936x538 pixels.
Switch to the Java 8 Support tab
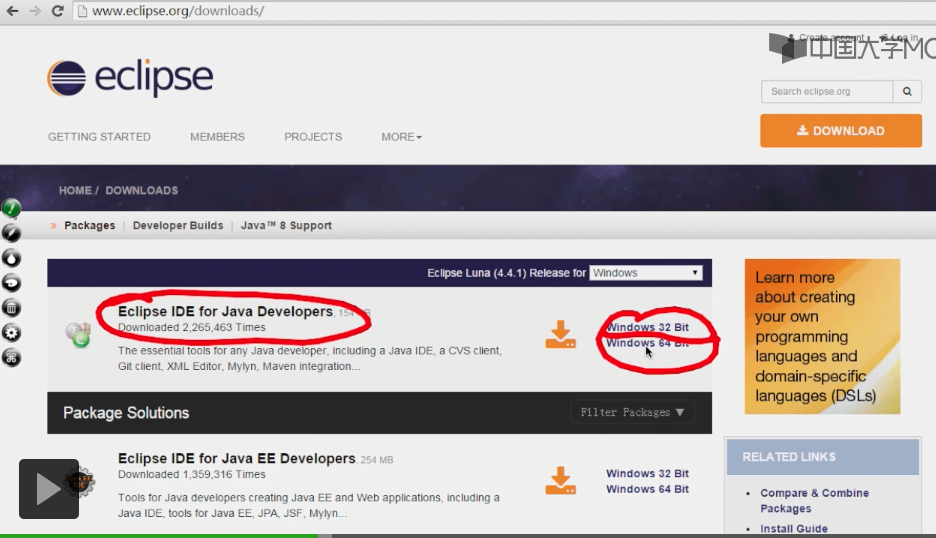coord(286,226)
